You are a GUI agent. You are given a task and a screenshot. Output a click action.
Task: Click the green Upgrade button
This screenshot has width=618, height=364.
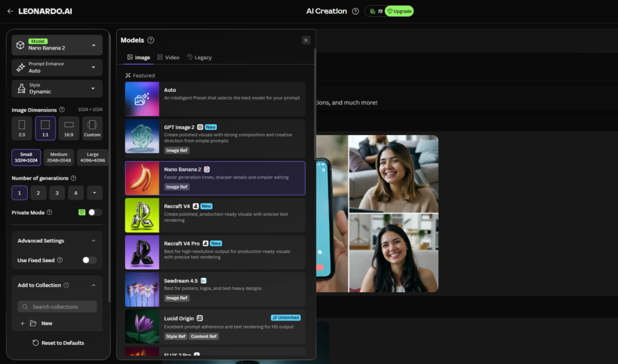[400, 11]
